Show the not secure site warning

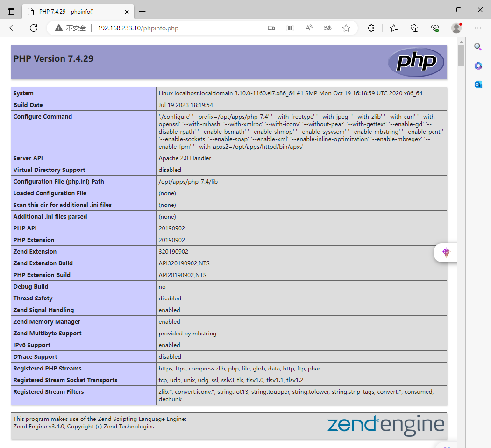[x=71, y=28]
